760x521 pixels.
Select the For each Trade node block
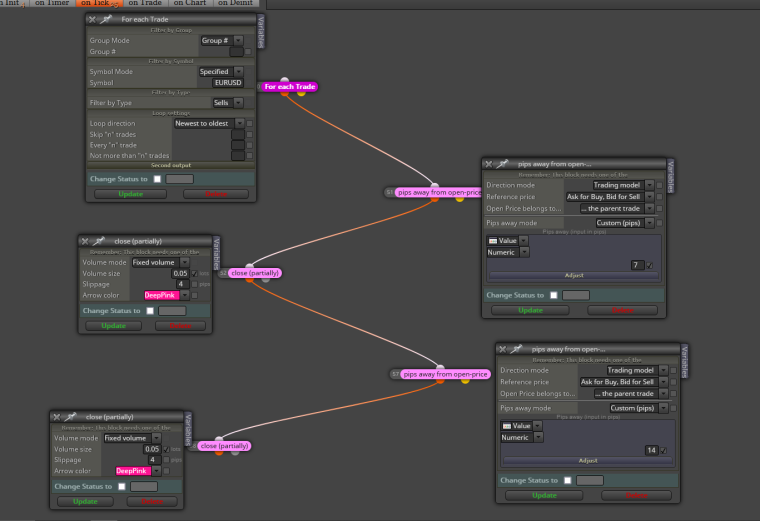(290, 87)
